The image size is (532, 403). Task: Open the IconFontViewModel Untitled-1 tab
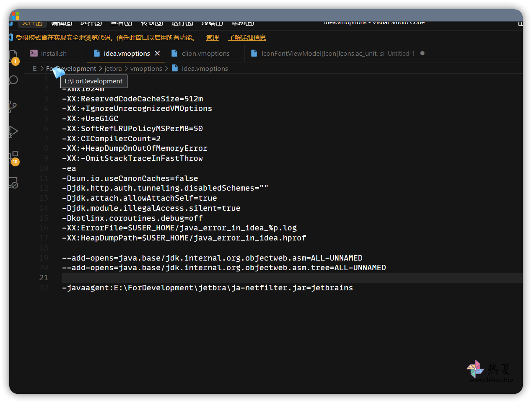click(x=323, y=54)
